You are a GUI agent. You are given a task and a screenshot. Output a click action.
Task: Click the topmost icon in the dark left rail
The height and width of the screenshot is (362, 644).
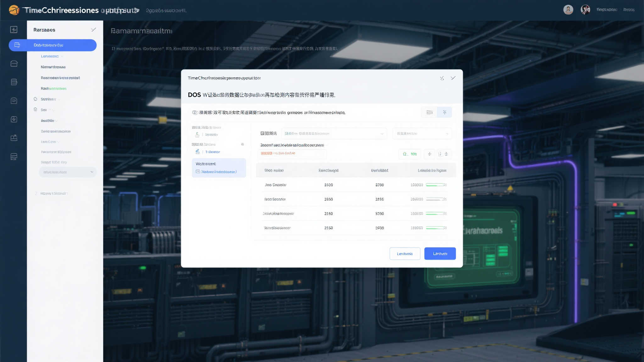pos(14,30)
